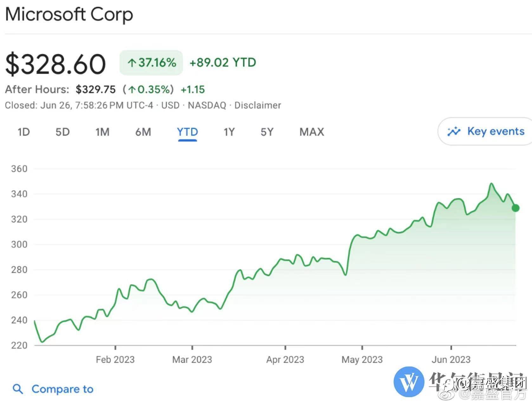Screen dimensions: 532x406
Task: Click the 280 y-axis label
Action: tap(19, 270)
